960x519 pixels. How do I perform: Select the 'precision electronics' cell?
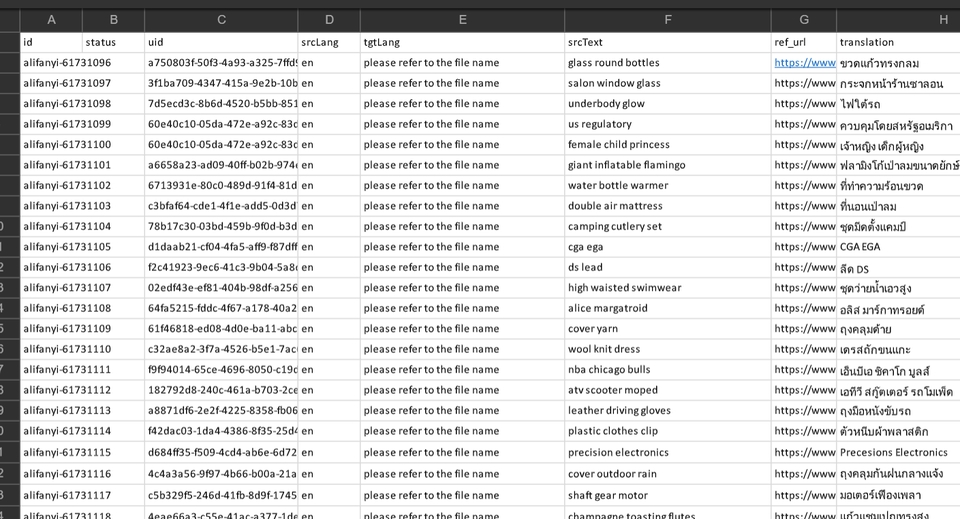[x=667, y=452]
